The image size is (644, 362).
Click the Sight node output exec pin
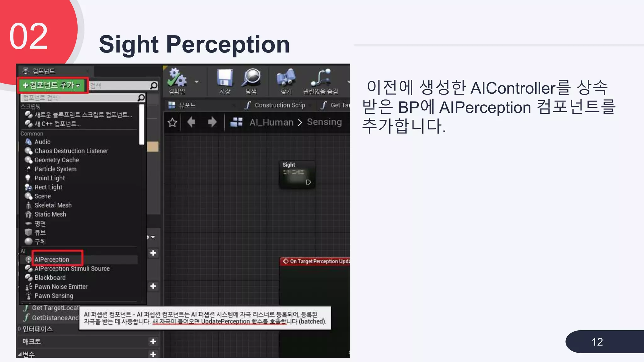tap(308, 182)
